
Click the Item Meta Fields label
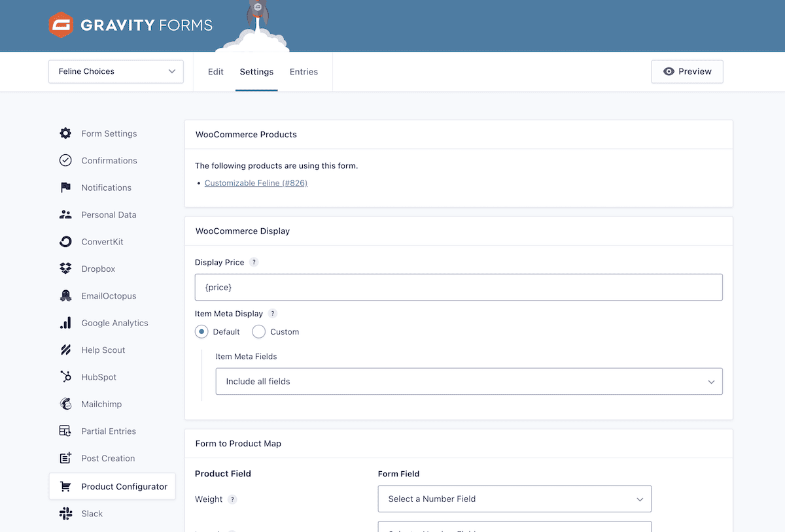point(246,356)
